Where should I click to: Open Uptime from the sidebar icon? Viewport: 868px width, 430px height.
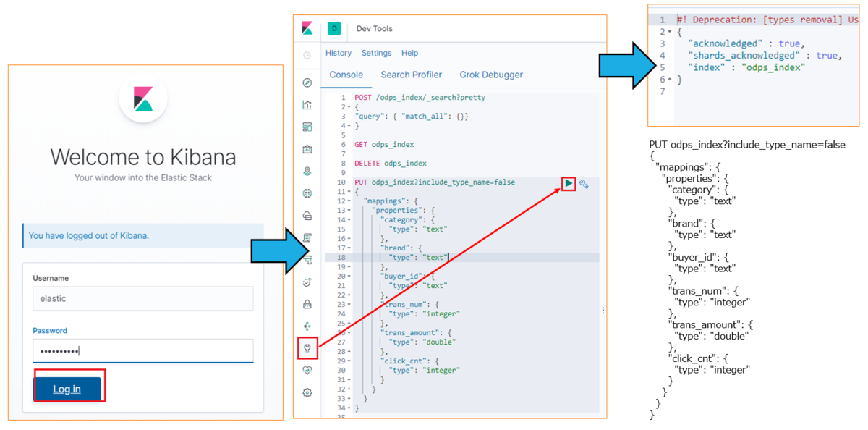click(307, 282)
